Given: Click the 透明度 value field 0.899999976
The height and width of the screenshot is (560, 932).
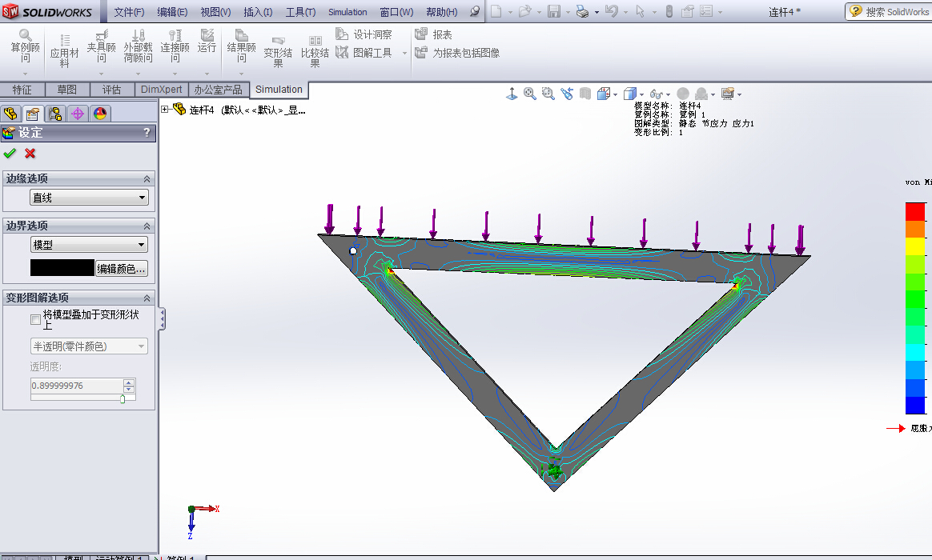Looking at the screenshot, I should [x=77, y=386].
